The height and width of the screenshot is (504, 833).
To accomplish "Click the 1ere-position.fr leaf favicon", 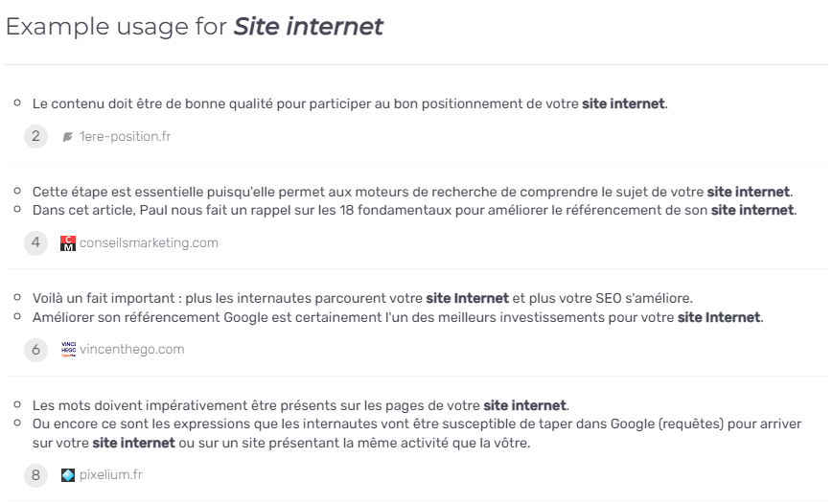I will (x=67, y=137).
